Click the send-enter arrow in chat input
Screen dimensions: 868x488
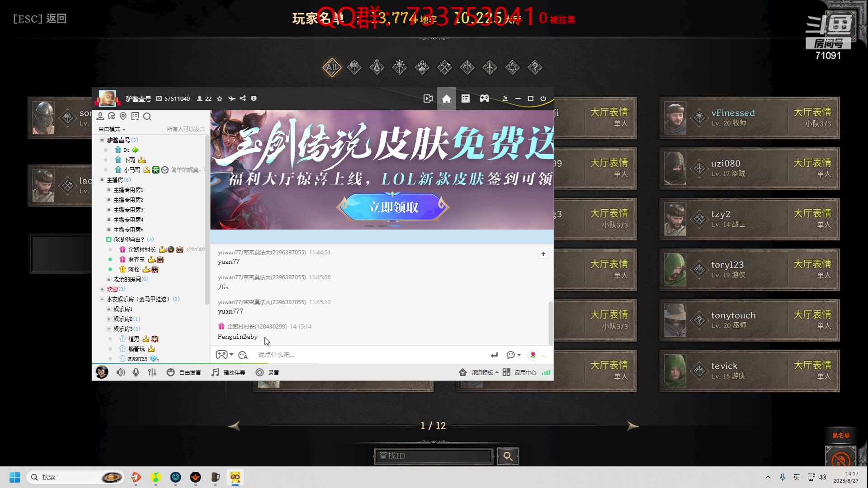tap(494, 355)
